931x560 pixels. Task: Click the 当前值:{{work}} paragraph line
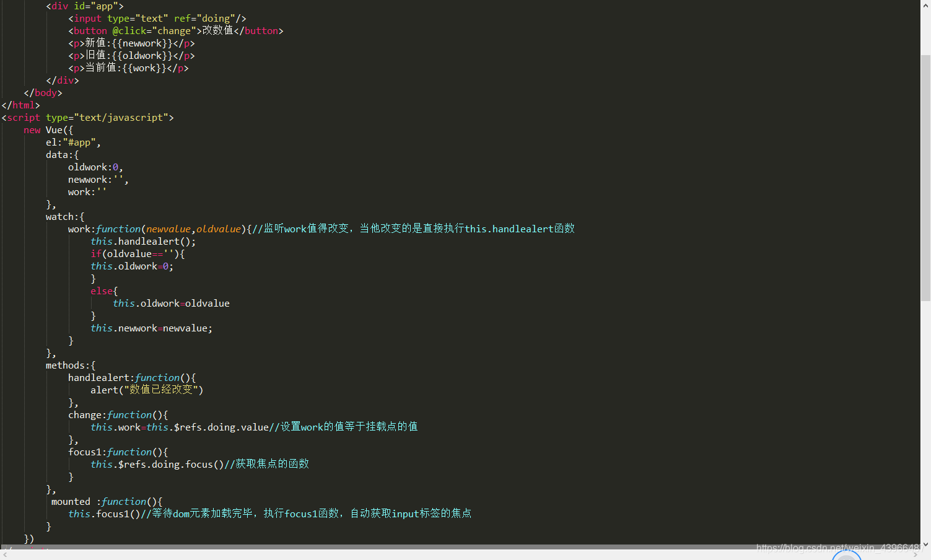(128, 68)
